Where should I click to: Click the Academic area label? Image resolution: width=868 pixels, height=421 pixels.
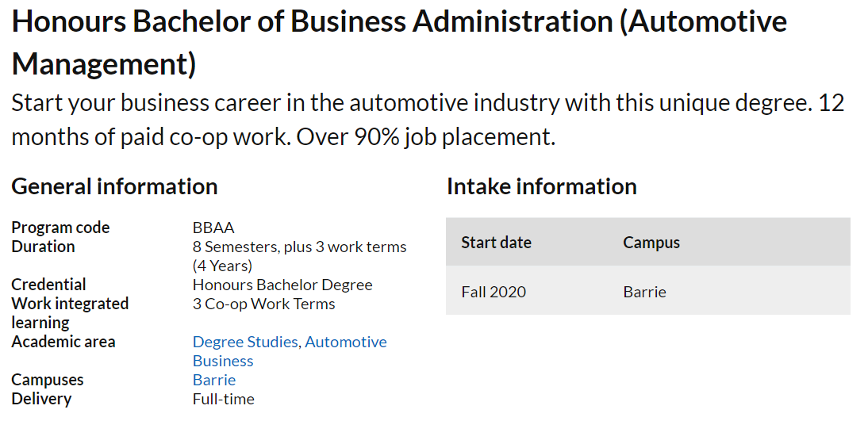63,342
